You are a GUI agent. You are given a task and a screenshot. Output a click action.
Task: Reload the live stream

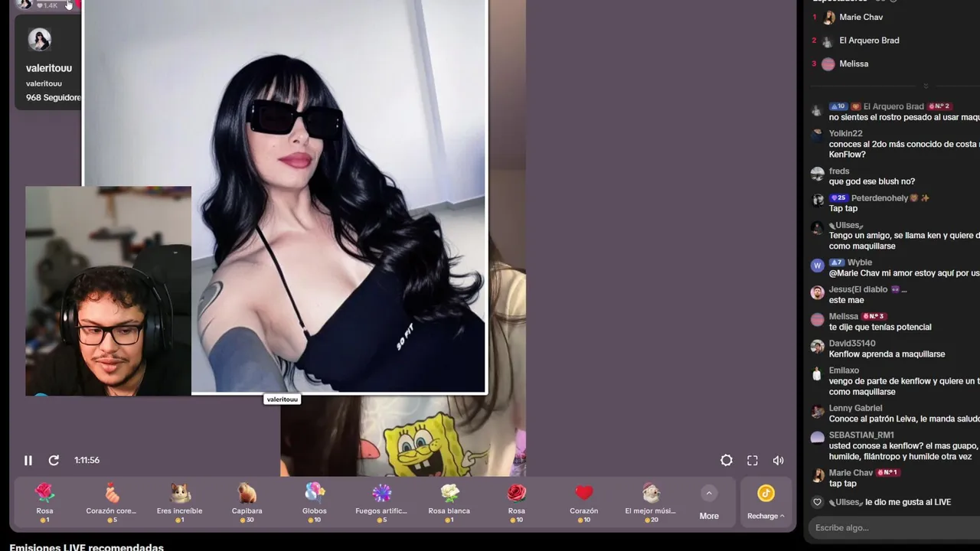coord(54,460)
